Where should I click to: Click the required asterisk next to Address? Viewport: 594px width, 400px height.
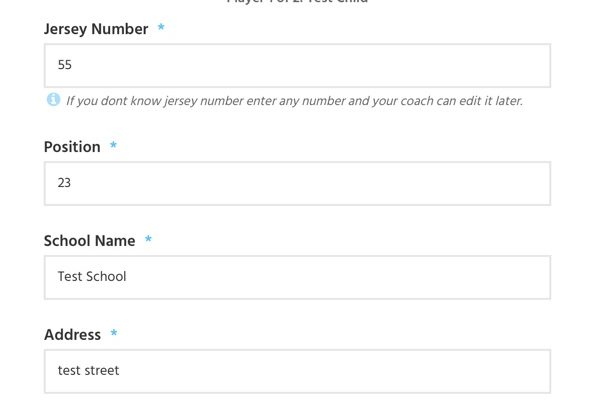coord(114,333)
